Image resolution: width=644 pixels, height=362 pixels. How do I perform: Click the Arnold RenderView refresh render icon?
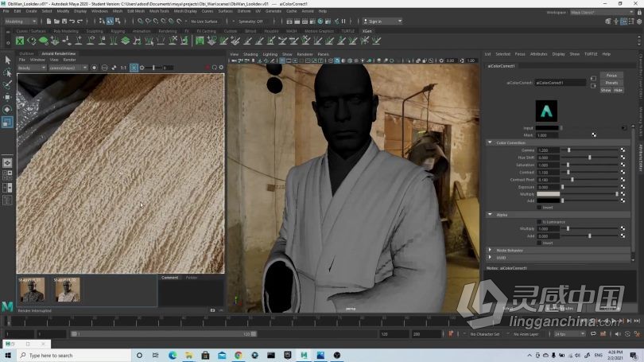215,68
